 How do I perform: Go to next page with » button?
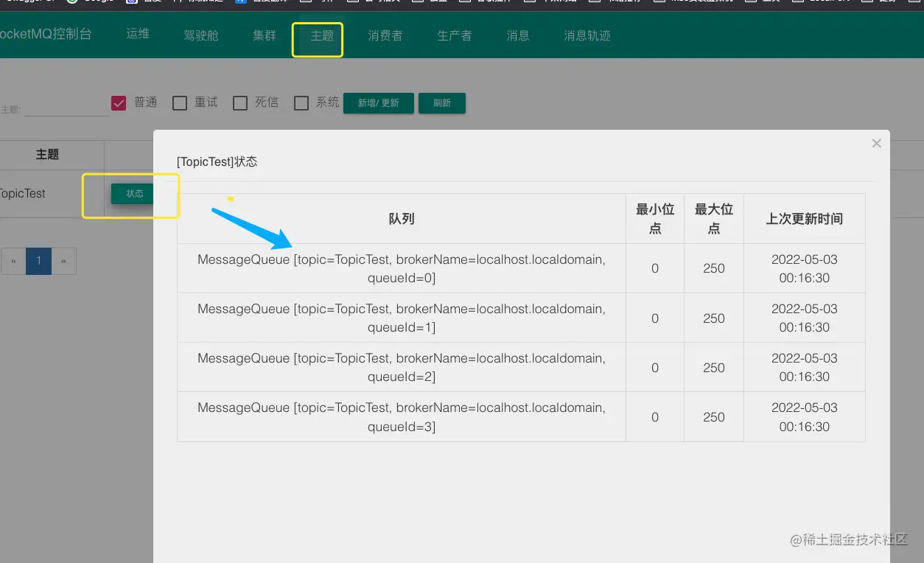point(63,261)
